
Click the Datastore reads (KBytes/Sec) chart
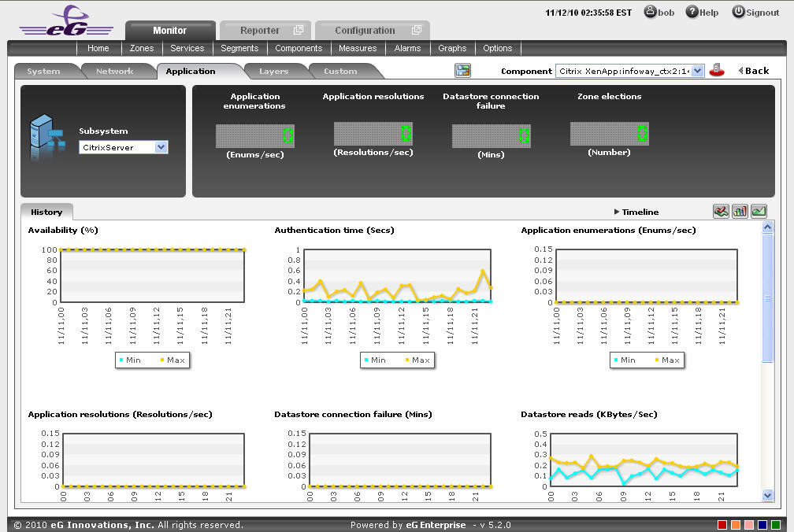pos(644,460)
